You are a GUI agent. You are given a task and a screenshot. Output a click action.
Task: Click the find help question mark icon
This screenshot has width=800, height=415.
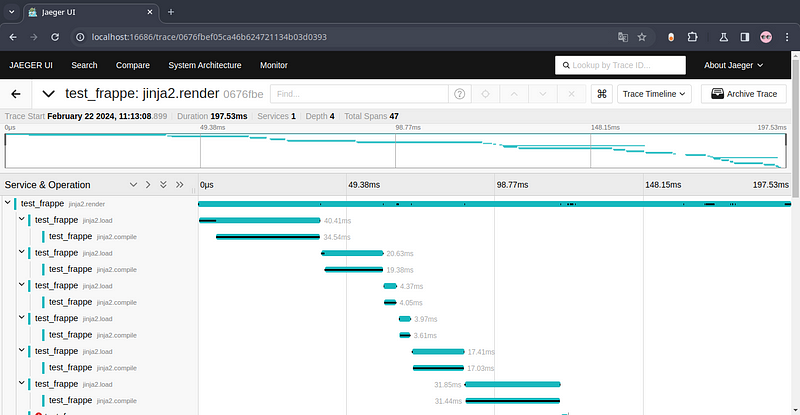(x=459, y=94)
